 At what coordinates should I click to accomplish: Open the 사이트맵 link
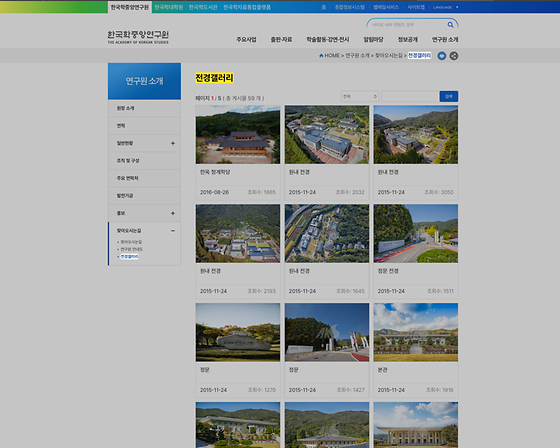click(416, 7)
